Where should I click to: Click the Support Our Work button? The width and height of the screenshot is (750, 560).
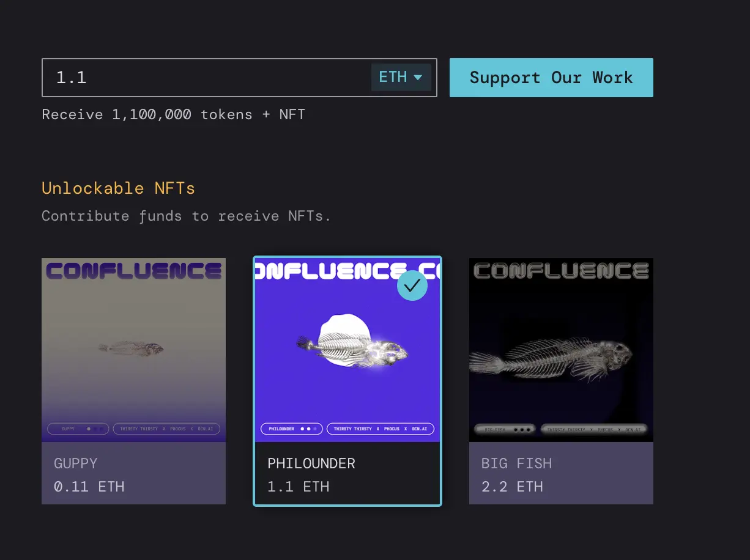click(x=551, y=78)
